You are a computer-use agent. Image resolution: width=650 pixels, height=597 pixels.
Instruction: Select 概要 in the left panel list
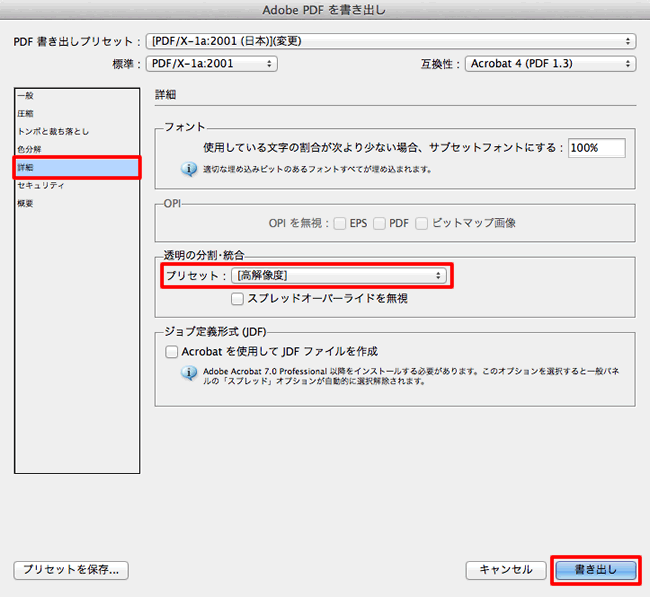tap(77, 204)
